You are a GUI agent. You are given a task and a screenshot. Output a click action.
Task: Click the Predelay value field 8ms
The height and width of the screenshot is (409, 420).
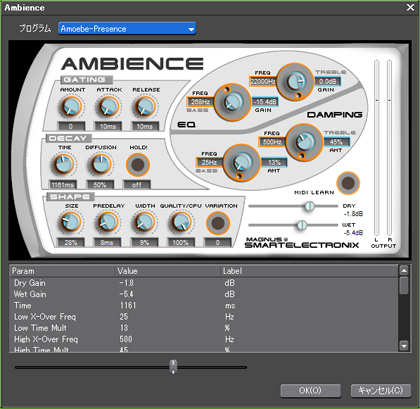[107, 242]
